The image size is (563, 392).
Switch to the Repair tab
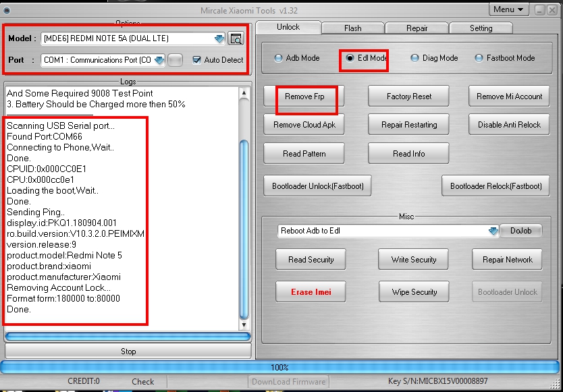click(x=417, y=28)
